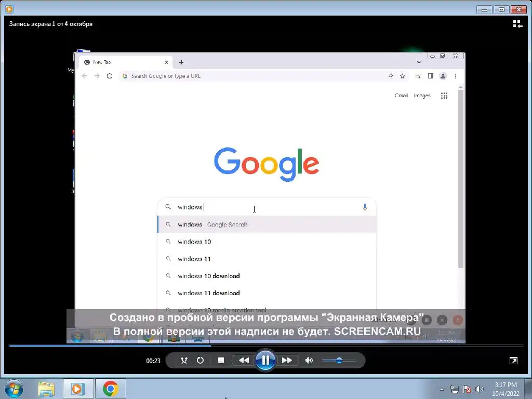This screenshot has width=532, height=399.
Task: Open a new Chrome tab with plus
Action: pos(181,62)
